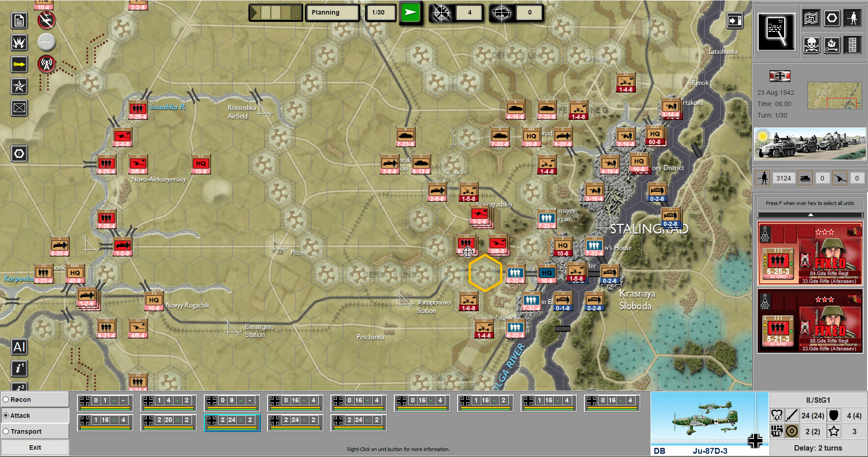Open the document report icon
The width and height of the screenshot is (868, 457).
click(19, 21)
